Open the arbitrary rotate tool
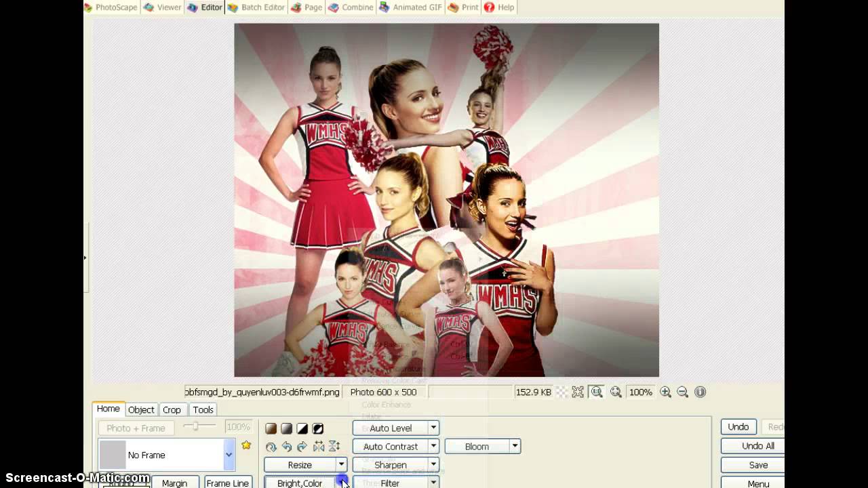Screen dimensions: 868x488 coord(271,447)
